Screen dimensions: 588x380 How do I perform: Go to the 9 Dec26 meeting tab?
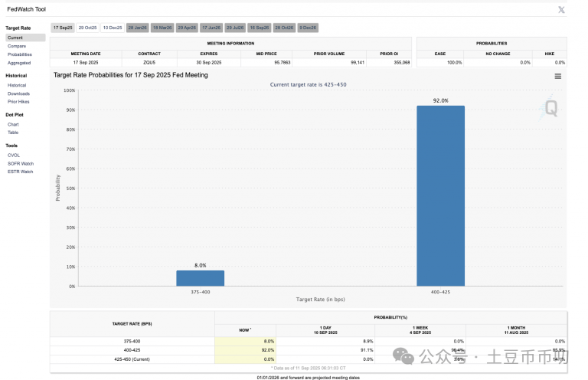[x=308, y=28]
